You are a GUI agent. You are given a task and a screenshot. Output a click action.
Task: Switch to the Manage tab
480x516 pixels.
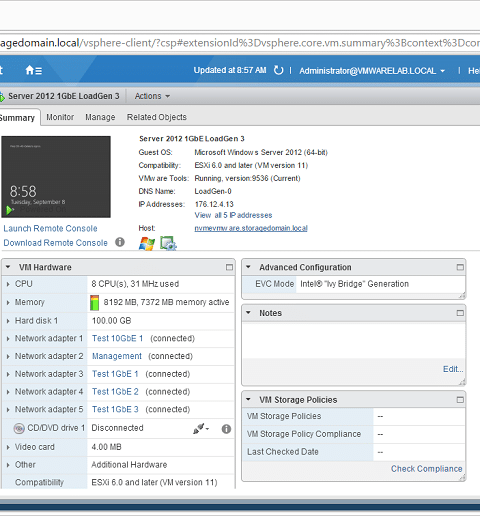click(100, 117)
